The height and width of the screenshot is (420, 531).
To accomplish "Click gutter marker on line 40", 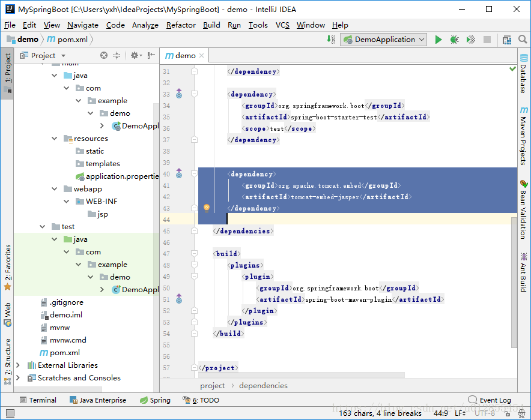I will pyautogui.click(x=179, y=173).
